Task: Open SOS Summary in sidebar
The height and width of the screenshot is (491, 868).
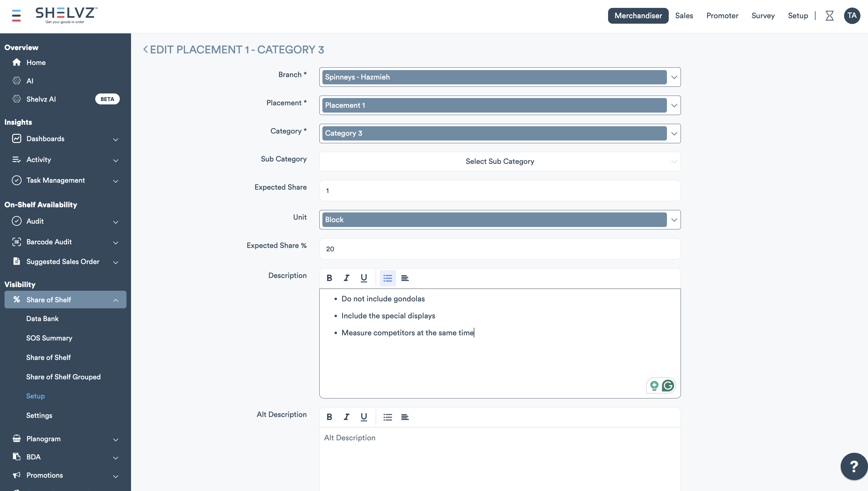Action: (49, 338)
